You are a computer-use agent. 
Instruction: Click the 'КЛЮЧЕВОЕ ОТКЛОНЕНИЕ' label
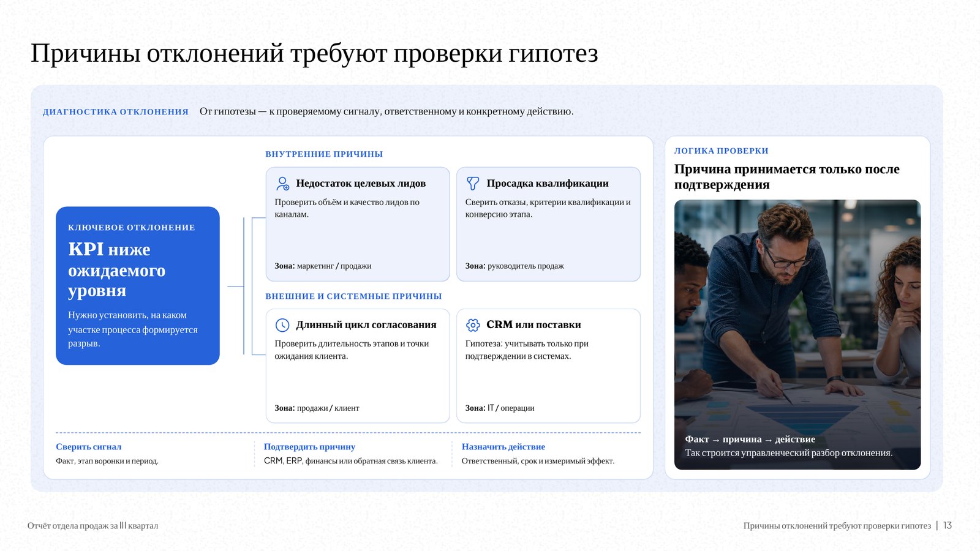[x=132, y=227]
